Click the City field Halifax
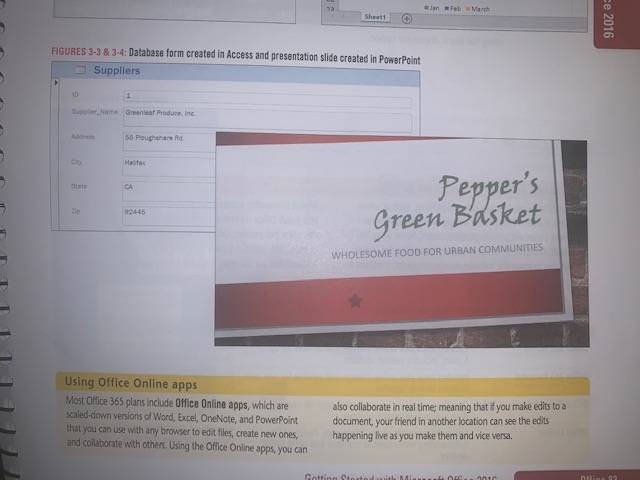Viewport: 640px width, 480px height. [x=169, y=167]
